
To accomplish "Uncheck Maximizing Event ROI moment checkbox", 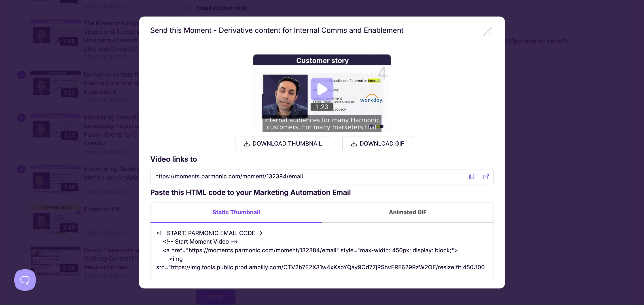I will click(x=21, y=118).
